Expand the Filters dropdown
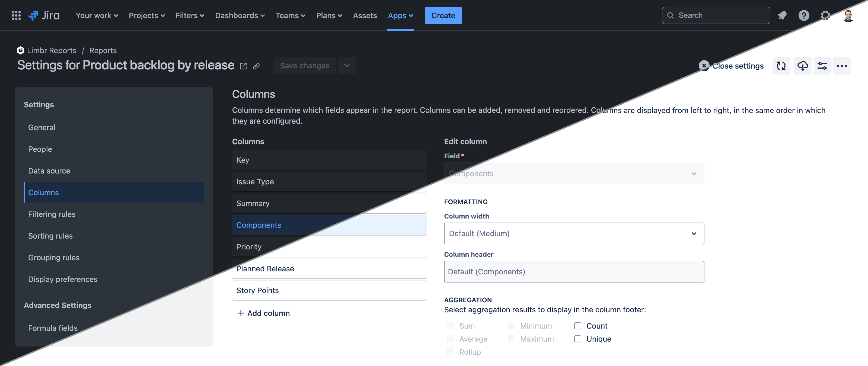Viewport: 868px width, 366px height. tap(190, 15)
